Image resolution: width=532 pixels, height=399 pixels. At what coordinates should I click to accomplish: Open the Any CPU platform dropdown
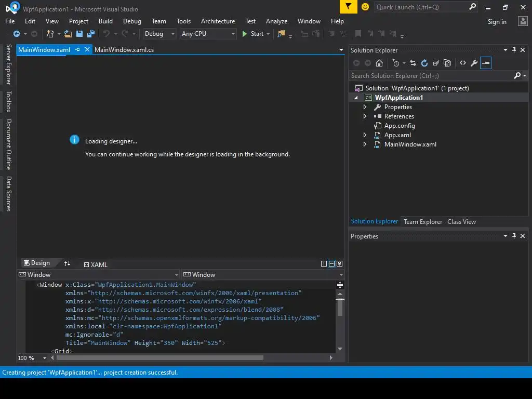[x=208, y=34]
